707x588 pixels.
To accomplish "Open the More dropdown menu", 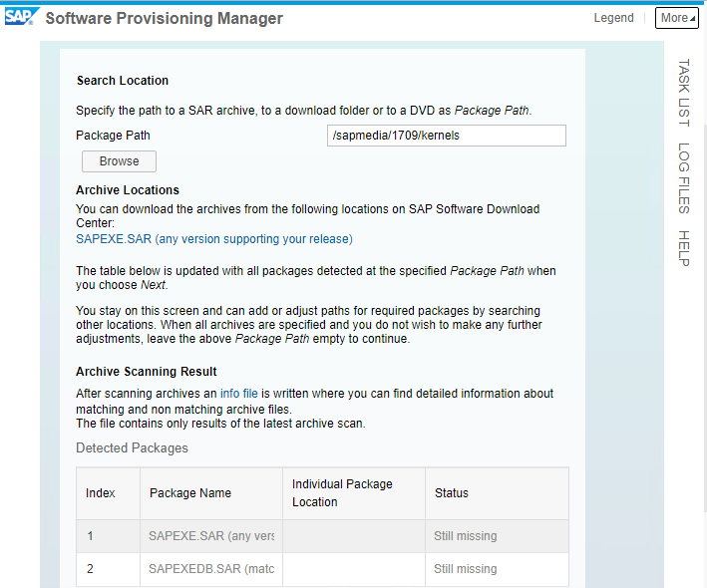I will pyautogui.click(x=677, y=18).
